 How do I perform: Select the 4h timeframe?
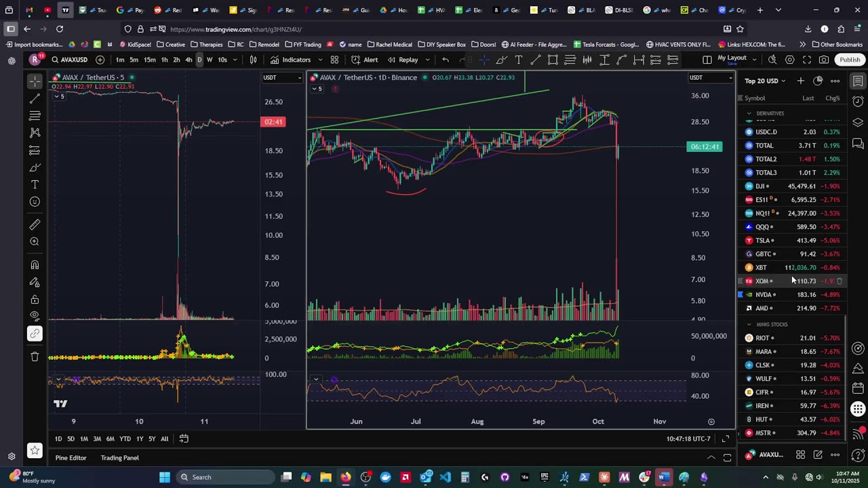click(x=189, y=60)
